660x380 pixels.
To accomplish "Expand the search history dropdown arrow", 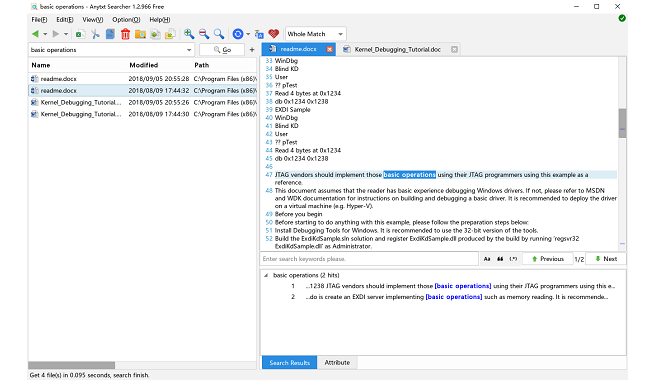I will 189,50.
